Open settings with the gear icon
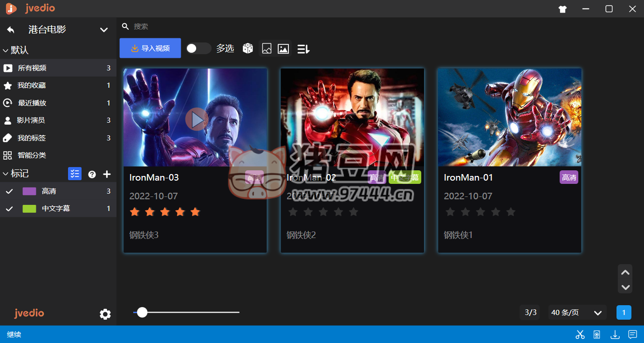This screenshot has height=343, width=644. click(x=105, y=314)
